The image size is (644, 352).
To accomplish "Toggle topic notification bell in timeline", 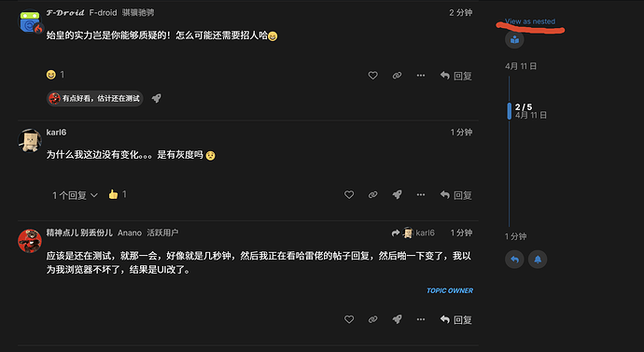I will (x=538, y=260).
